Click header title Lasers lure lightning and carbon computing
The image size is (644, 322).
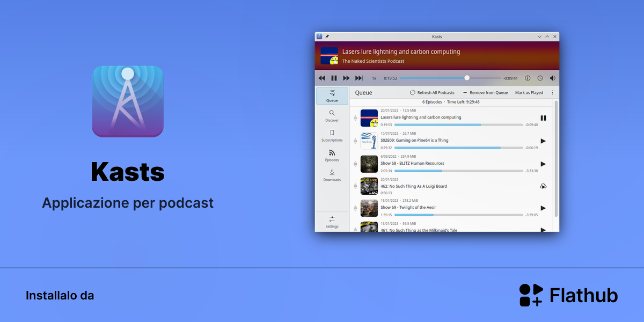point(401,52)
